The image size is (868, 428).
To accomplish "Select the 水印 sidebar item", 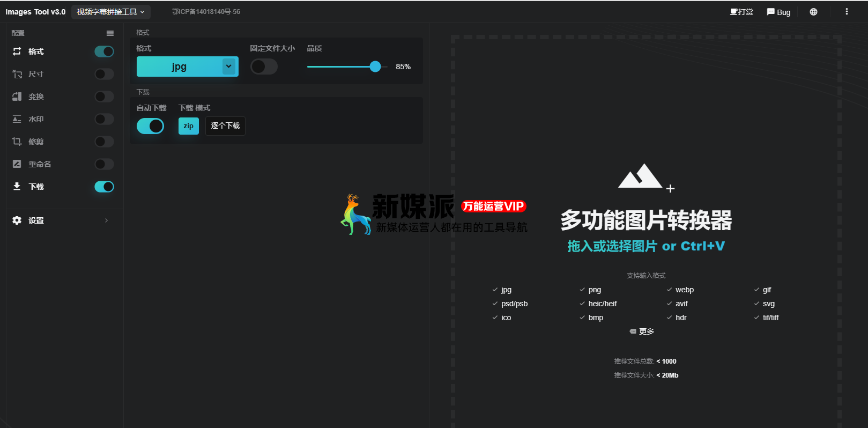I will coord(36,119).
